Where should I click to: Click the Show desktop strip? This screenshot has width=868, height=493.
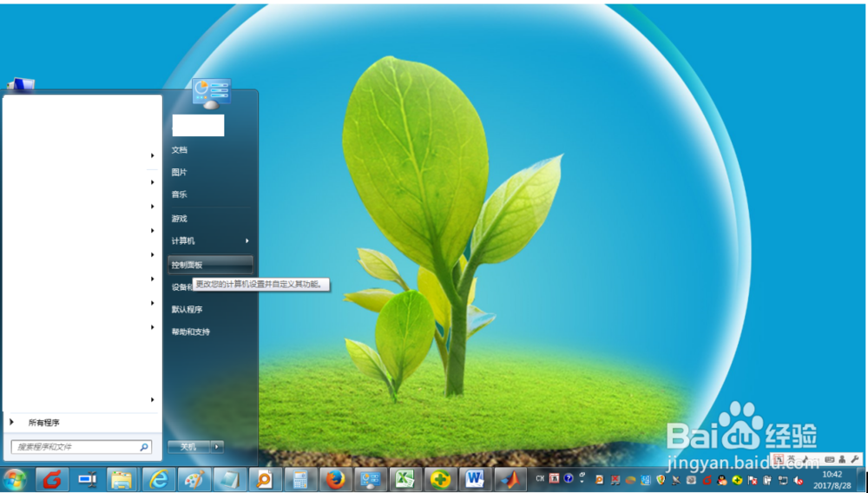pos(861,480)
